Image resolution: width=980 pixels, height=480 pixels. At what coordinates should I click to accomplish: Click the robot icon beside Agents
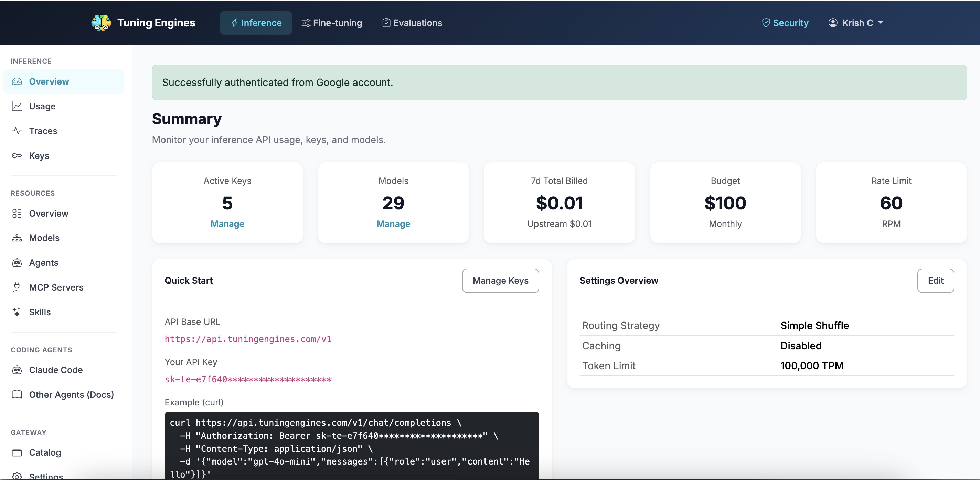[17, 263]
